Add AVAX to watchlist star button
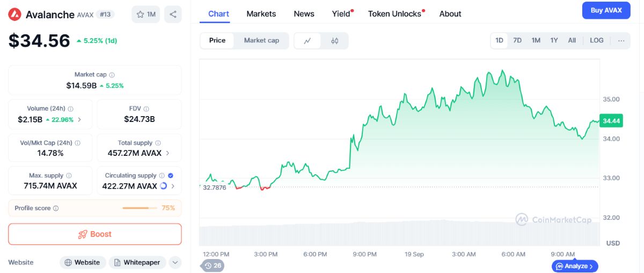644x273 pixels. [x=145, y=15]
